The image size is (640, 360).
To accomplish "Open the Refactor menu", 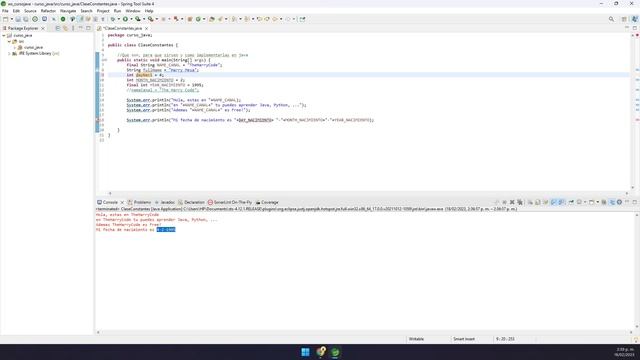I will point(48,11).
